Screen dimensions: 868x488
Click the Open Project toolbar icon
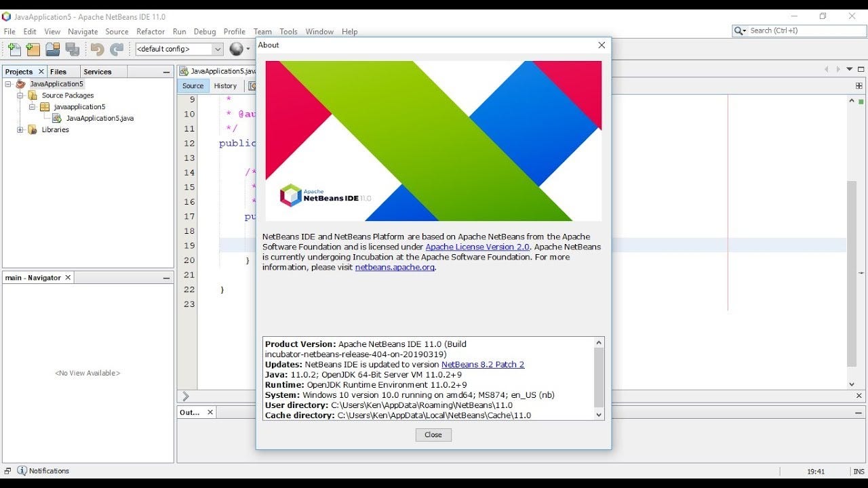tap(53, 49)
